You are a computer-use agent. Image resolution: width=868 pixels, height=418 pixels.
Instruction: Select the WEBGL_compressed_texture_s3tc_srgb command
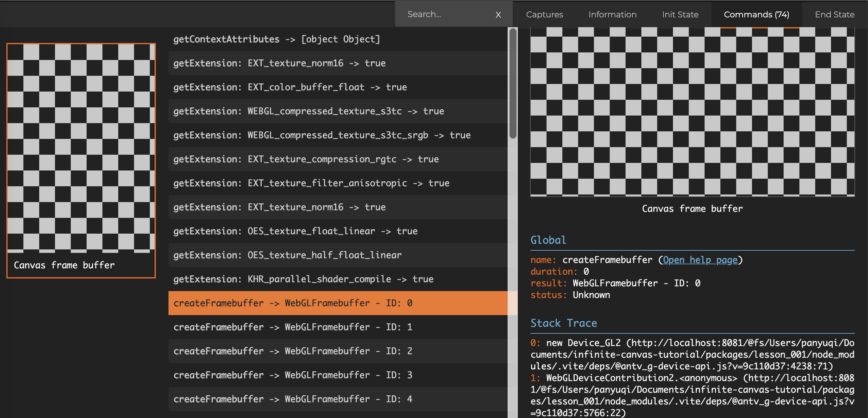[337, 135]
